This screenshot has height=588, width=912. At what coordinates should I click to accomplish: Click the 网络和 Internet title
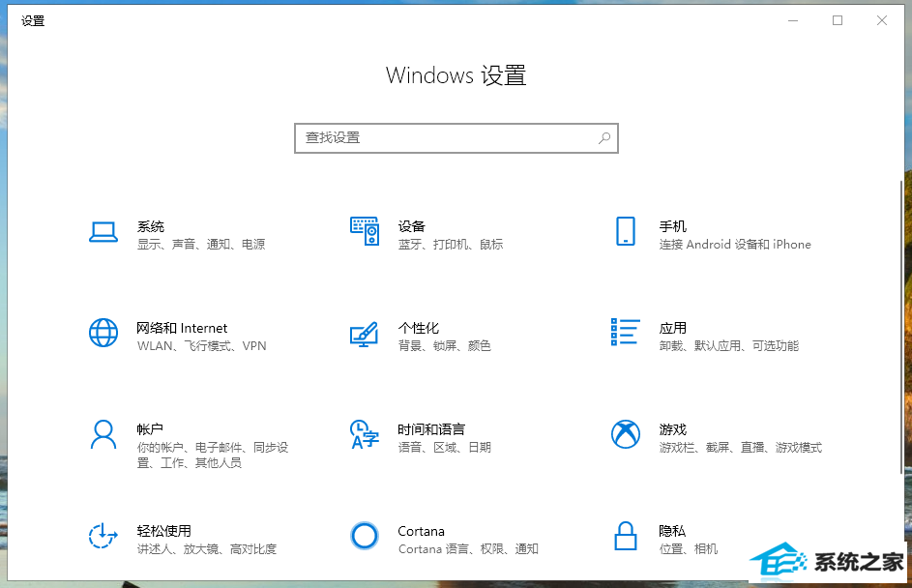[x=182, y=328]
